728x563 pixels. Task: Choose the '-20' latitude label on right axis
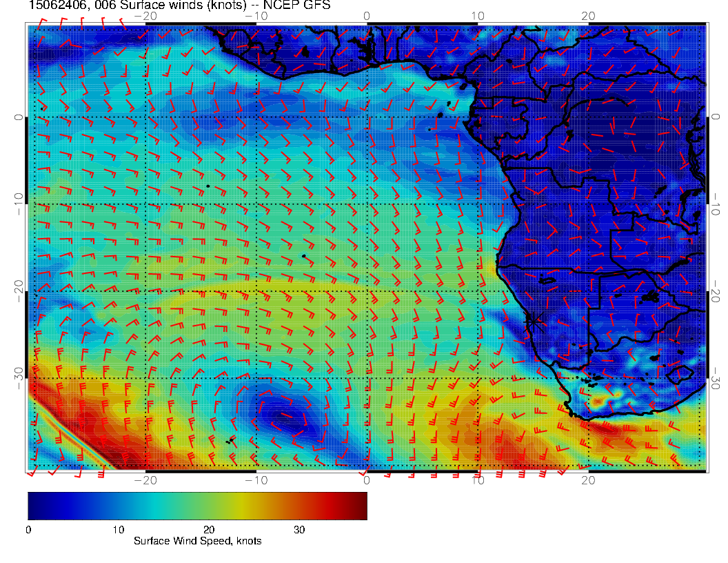[716, 291]
